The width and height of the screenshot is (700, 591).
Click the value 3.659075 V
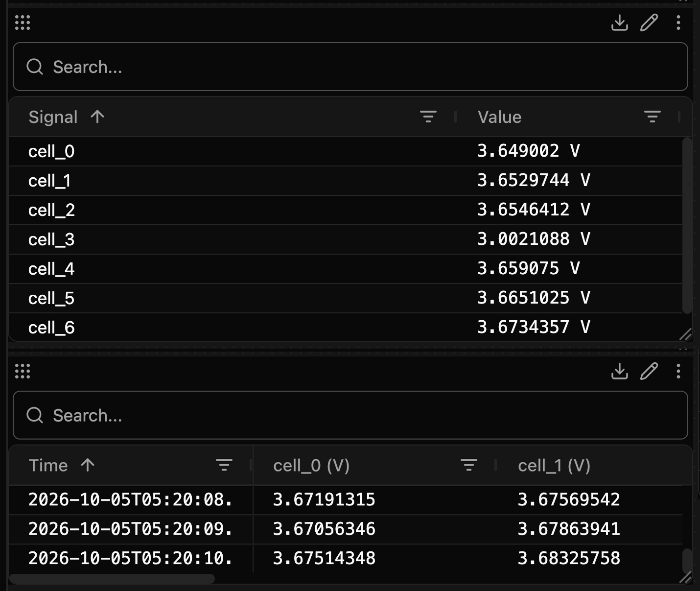pos(529,268)
